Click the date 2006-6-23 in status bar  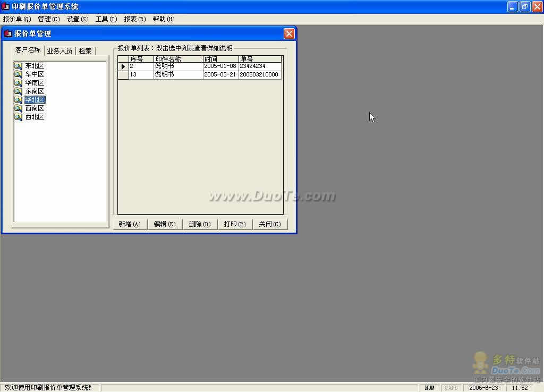click(483, 388)
